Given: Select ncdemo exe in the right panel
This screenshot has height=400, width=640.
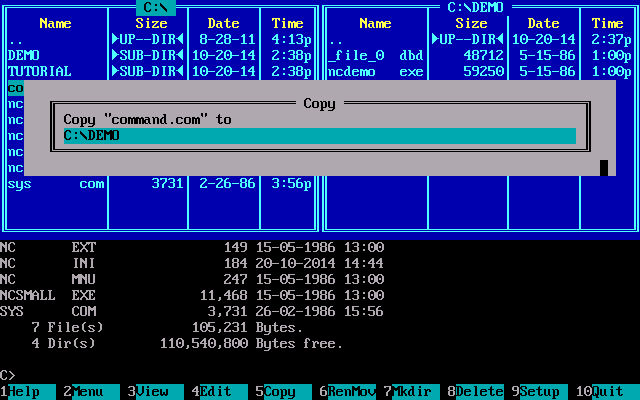Looking at the screenshot, I should coord(376,71).
